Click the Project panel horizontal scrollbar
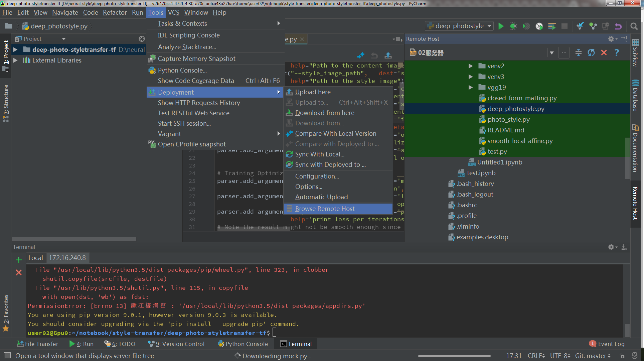Screen dimensions: 644x361 [74, 239]
